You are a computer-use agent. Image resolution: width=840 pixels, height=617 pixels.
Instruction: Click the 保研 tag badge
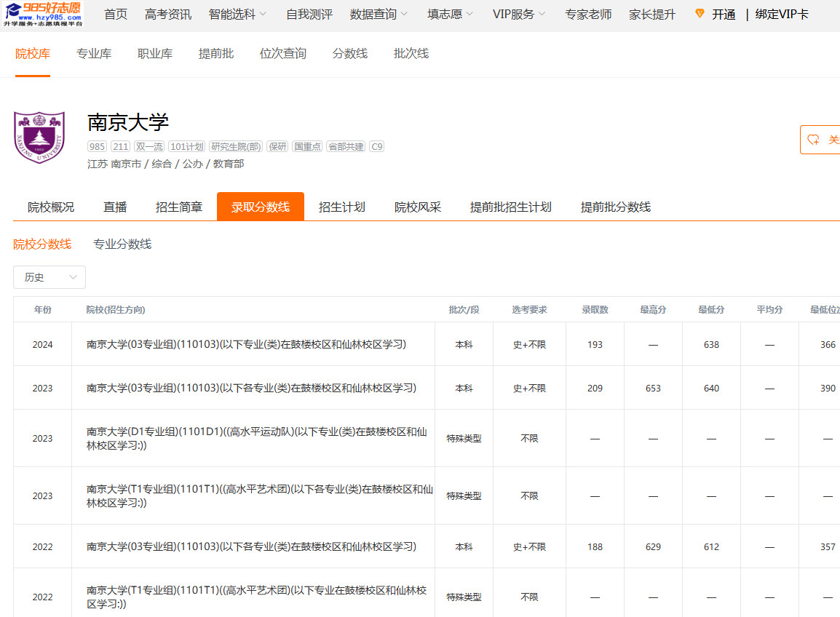(277, 147)
